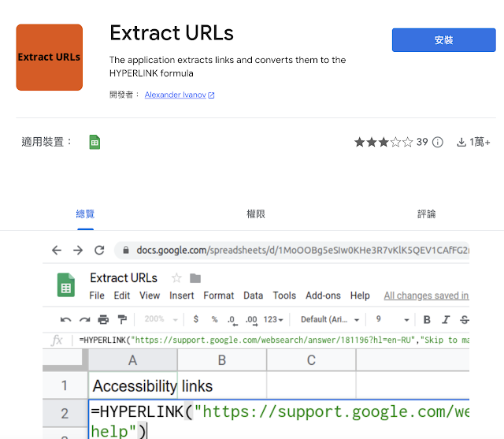Click the browser forward arrow in screenshot
Viewport: 504px width, 439px height.
pos(78,250)
